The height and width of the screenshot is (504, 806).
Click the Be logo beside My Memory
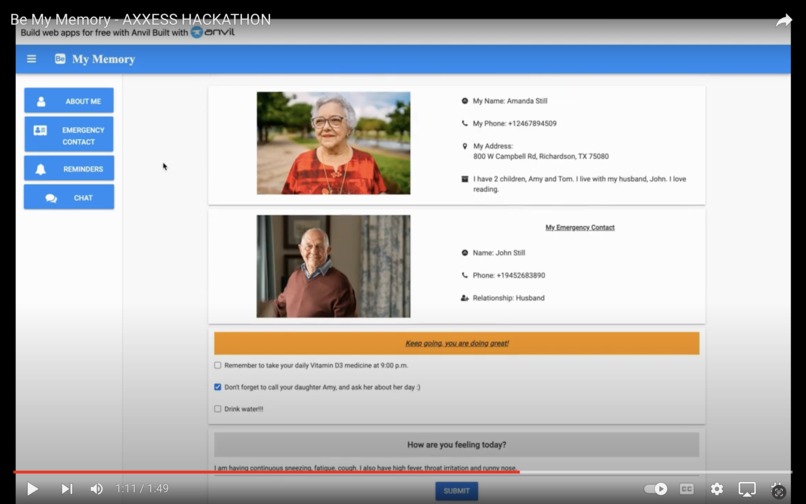(x=60, y=59)
